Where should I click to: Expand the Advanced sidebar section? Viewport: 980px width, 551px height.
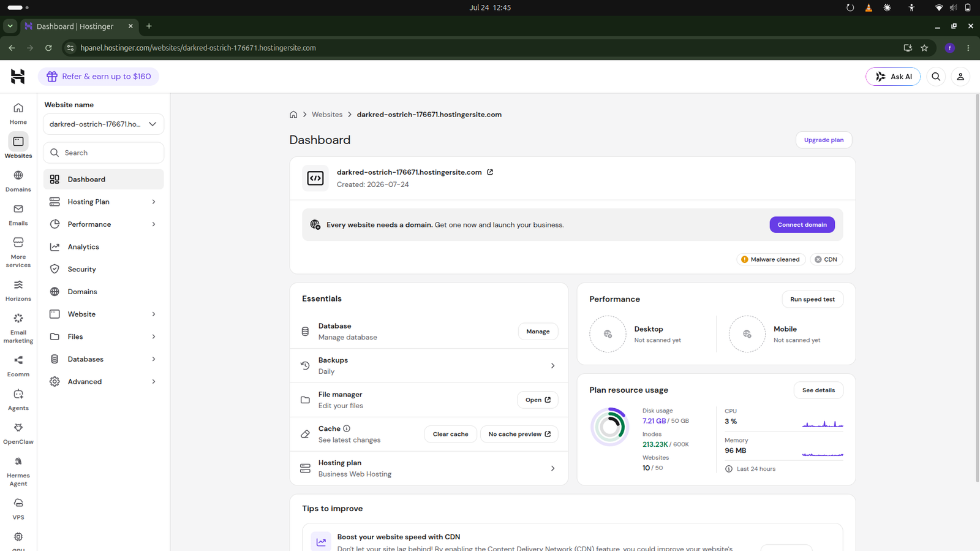click(x=104, y=381)
